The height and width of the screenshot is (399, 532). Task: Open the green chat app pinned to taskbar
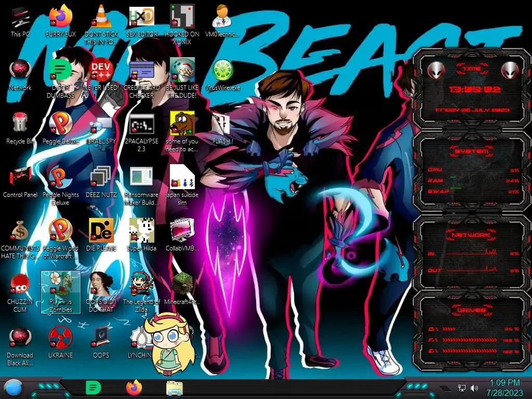(93, 388)
